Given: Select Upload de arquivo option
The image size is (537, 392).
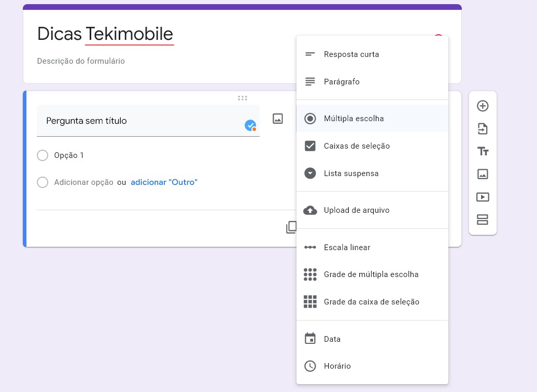Looking at the screenshot, I should coord(372,210).
